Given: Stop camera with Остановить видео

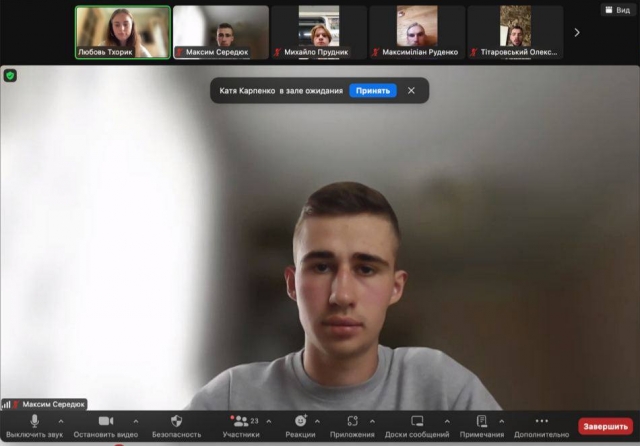Looking at the screenshot, I should coord(106,426).
